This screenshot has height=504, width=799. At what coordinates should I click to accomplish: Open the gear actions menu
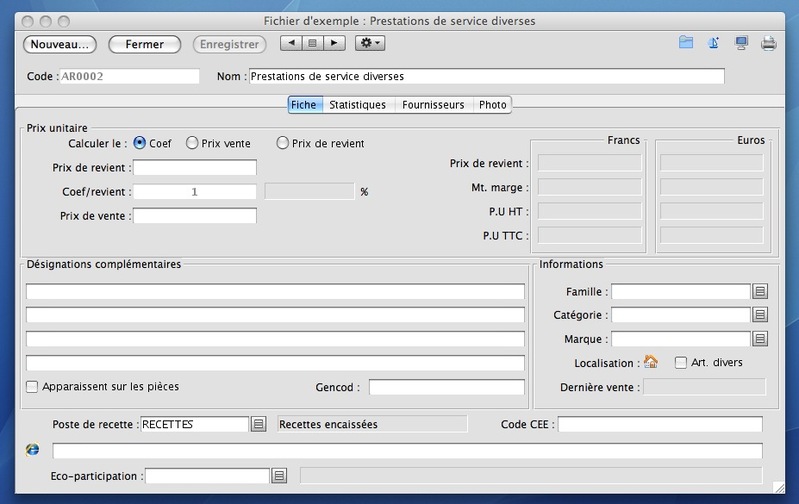370,43
